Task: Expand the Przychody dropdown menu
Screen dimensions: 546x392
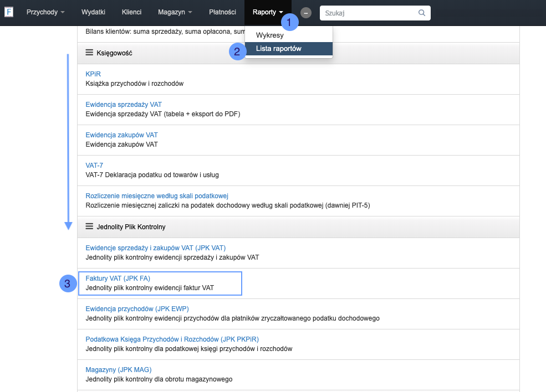Action: click(45, 12)
